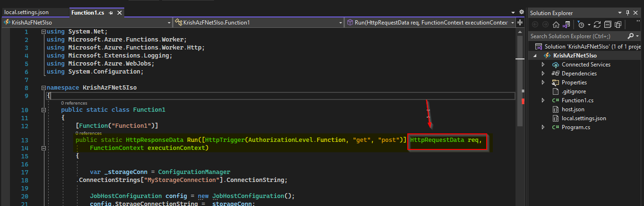Image resolution: width=644 pixels, height=206 pixels.
Task: Select Function1.cs in Solution Explorer tree
Action: (577, 100)
